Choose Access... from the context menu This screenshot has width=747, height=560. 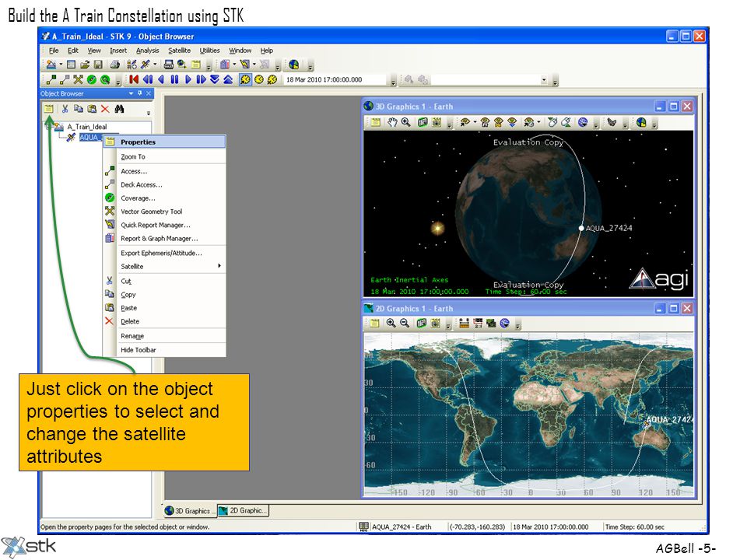(x=165, y=171)
